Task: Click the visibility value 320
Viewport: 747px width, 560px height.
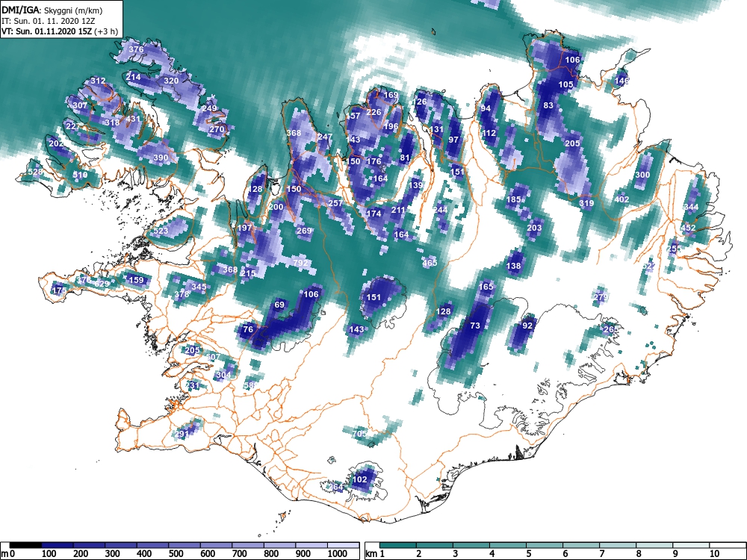Action: (171, 81)
